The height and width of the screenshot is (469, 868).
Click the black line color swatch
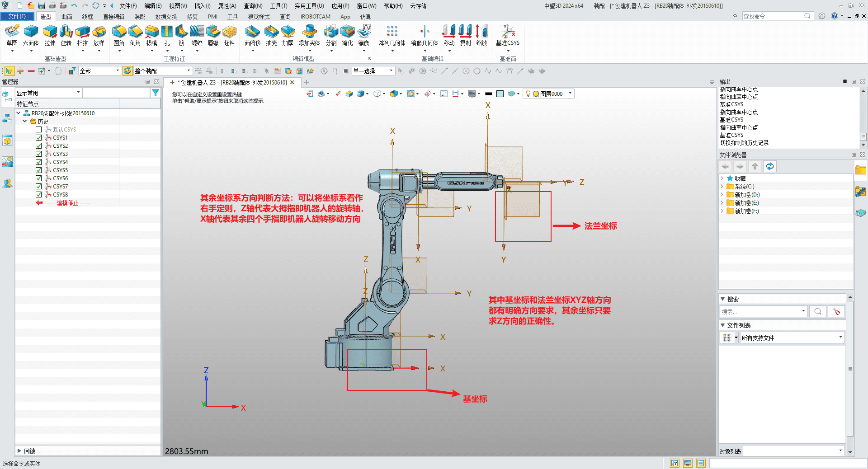488,94
